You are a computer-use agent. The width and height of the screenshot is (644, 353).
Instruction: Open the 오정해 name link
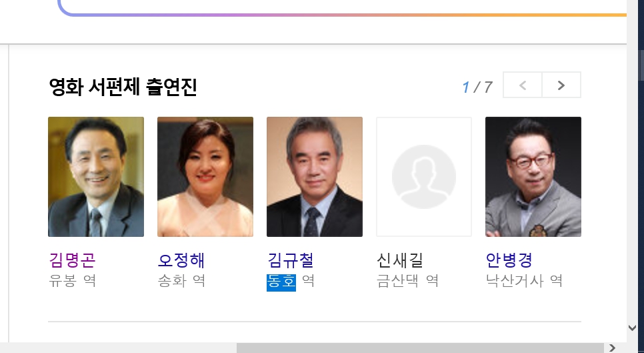tap(181, 260)
